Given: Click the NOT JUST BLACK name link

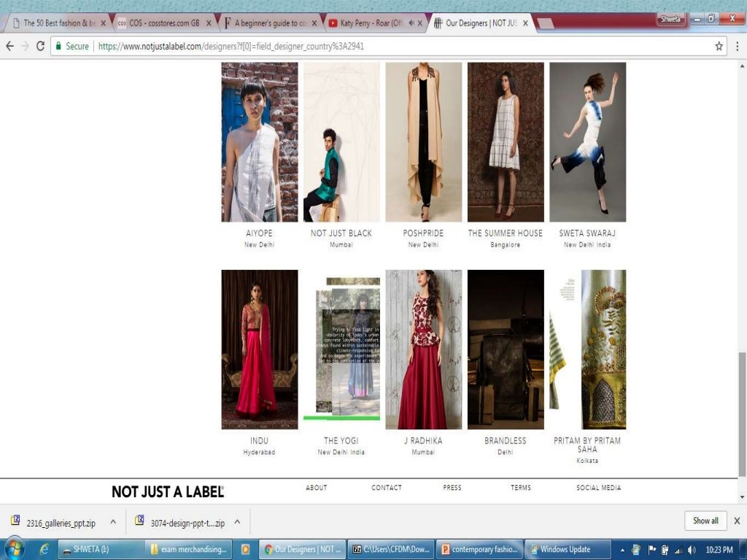Looking at the screenshot, I should [341, 233].
